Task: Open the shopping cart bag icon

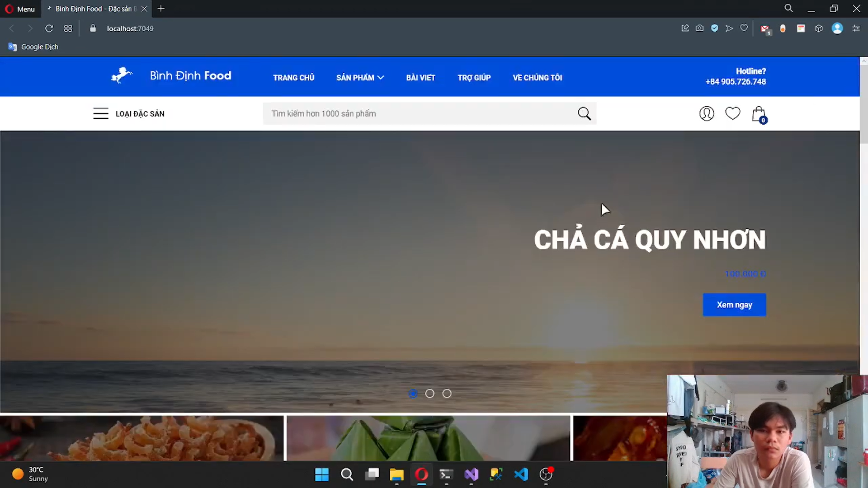Action: pos(759,114)
